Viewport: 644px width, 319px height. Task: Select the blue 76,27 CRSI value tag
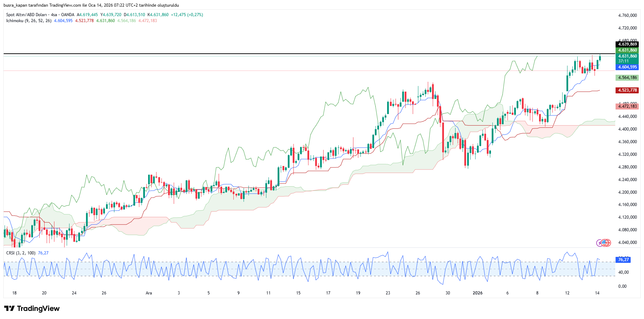(x=623, y=260)
